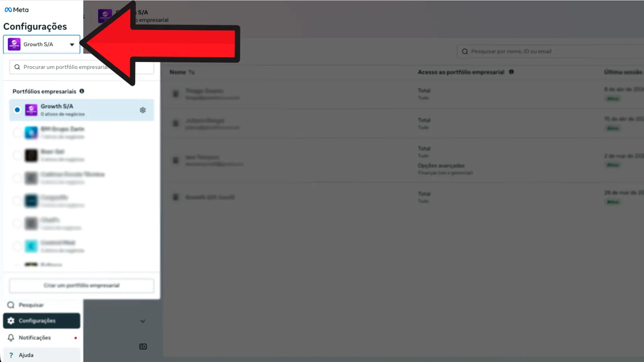
Task: Select radio button for blue-logo portfolio
Action: [17, 132]
